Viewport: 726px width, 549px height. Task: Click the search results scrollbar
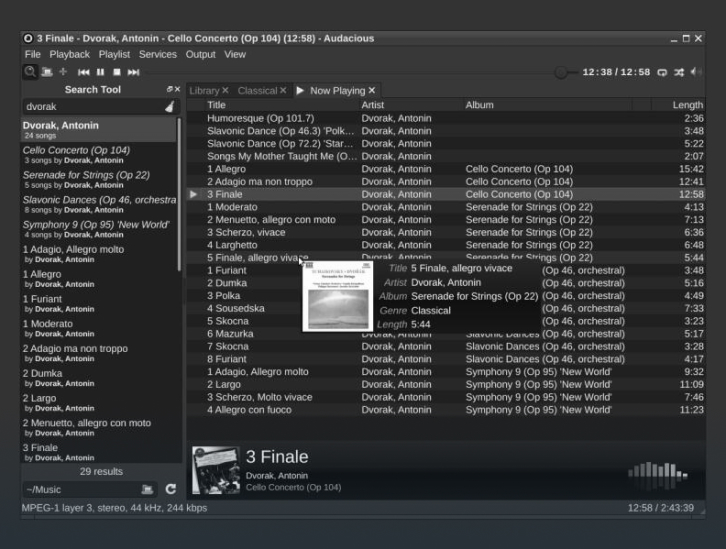[179, 194]
